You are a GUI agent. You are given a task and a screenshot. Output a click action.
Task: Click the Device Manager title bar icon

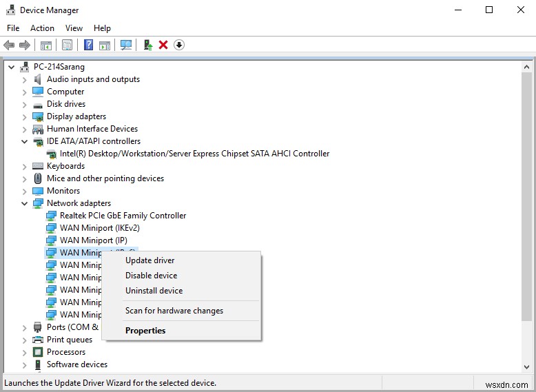(10, 10)
